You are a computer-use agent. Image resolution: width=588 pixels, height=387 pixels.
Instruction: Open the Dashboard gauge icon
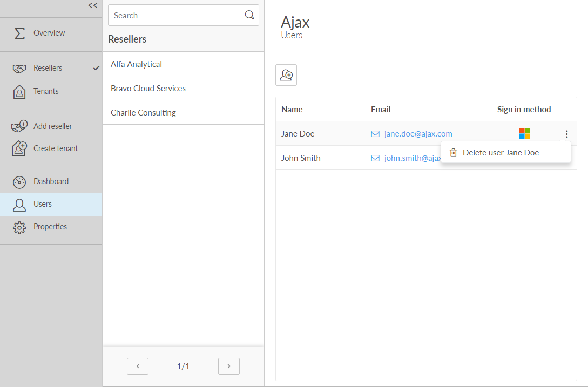pyautogui.click(x=19, y=182)
